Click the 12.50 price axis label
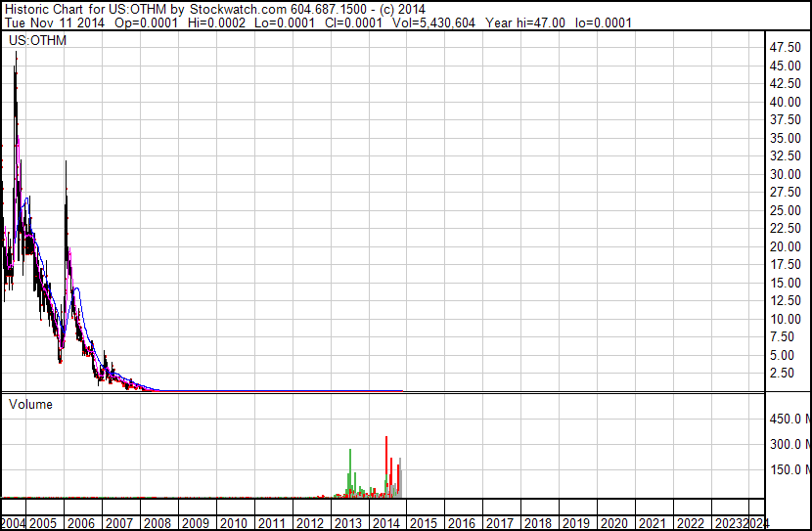812x531 pixels. click(786, 300)
